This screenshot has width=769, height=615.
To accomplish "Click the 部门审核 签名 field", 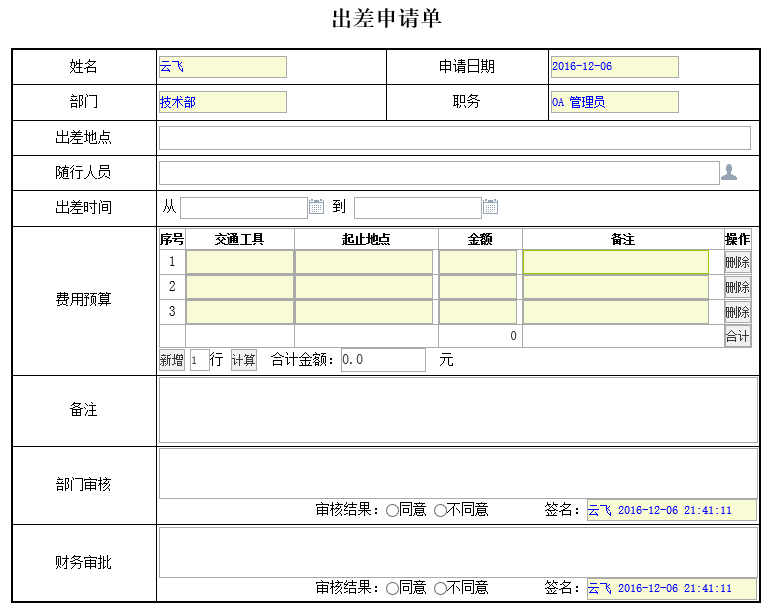I will 671,510.
